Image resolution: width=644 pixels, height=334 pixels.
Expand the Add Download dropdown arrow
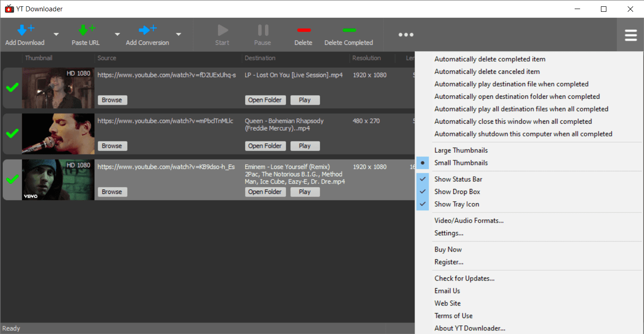click(x=56, y=34)
